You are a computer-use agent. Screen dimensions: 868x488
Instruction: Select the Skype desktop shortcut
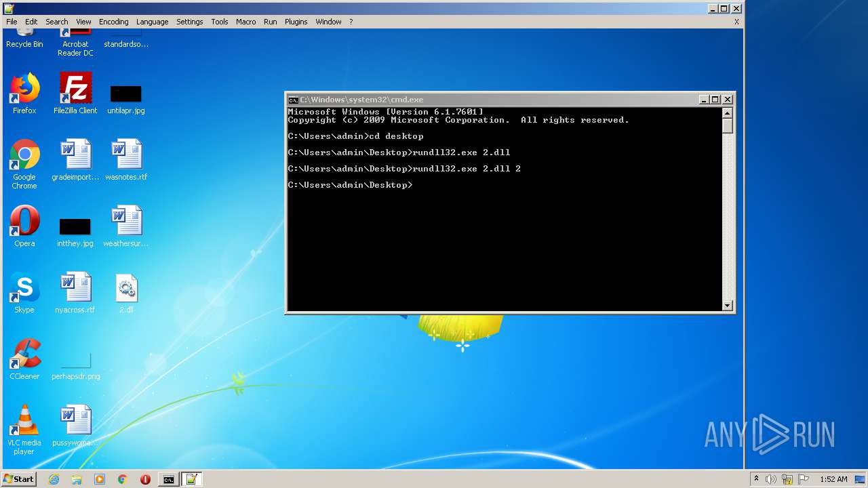[24, 293]
